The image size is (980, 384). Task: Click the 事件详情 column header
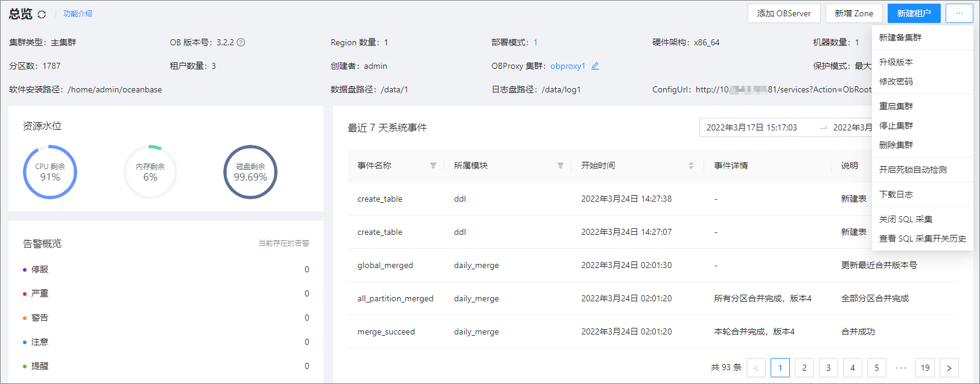click(731, 165)
